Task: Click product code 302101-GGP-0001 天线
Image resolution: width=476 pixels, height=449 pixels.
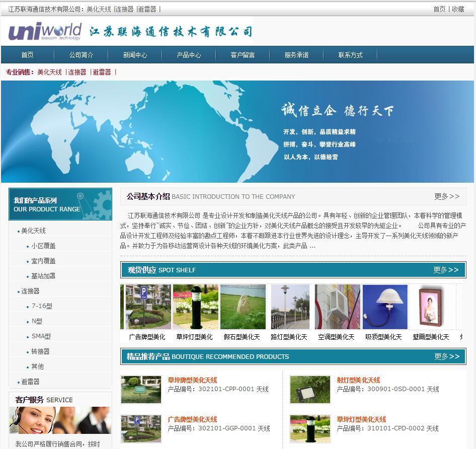Action: pyautogui.click(x=234, y=428)
